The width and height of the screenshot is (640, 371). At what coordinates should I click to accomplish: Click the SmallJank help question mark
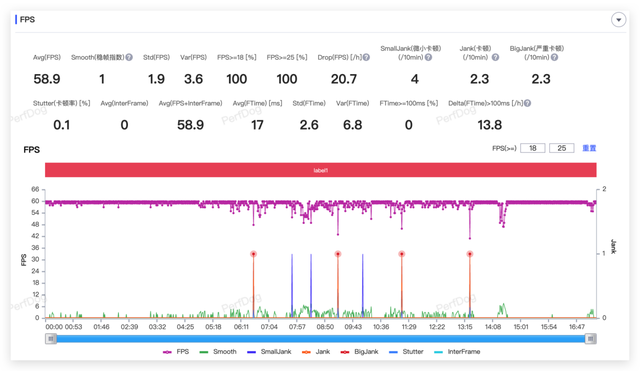coord(428,58)
